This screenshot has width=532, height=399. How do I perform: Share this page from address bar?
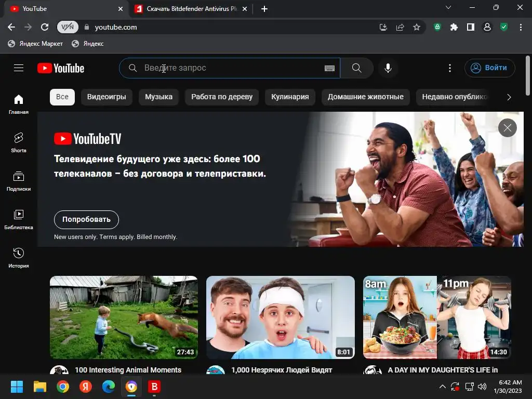pyautogui.click(x=400, y=27)
